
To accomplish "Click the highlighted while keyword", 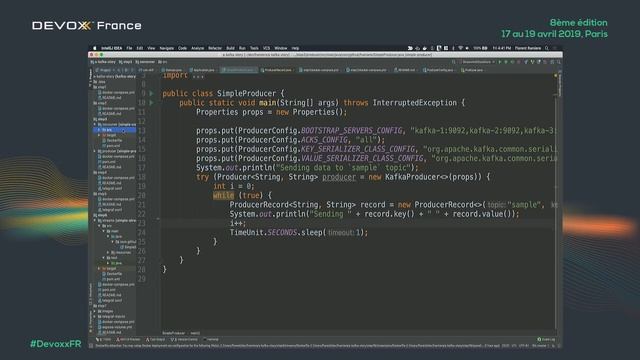I will 224,196.
